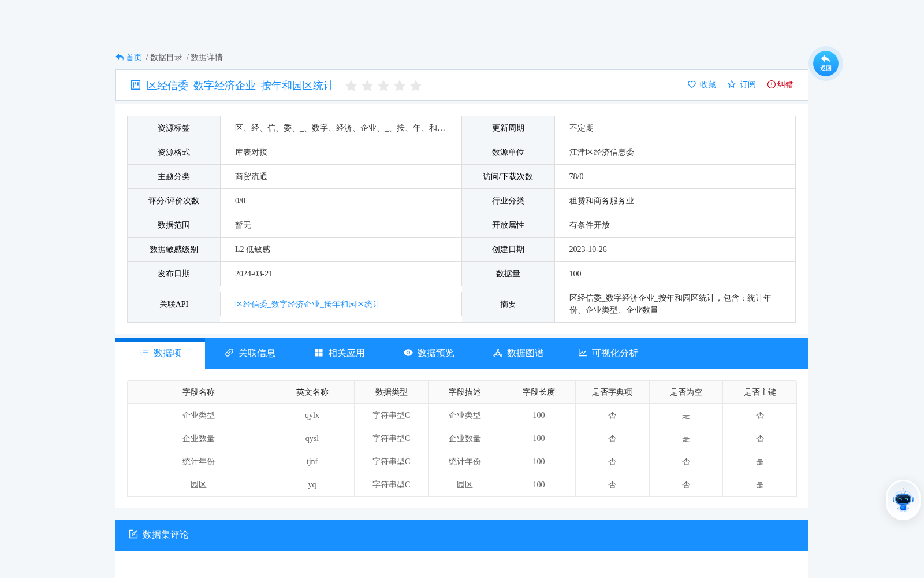The width and height of the screenshot is (924, 578).
Task: Click the data source 江津区经济信息委
Action: click(x=602, y=152)
